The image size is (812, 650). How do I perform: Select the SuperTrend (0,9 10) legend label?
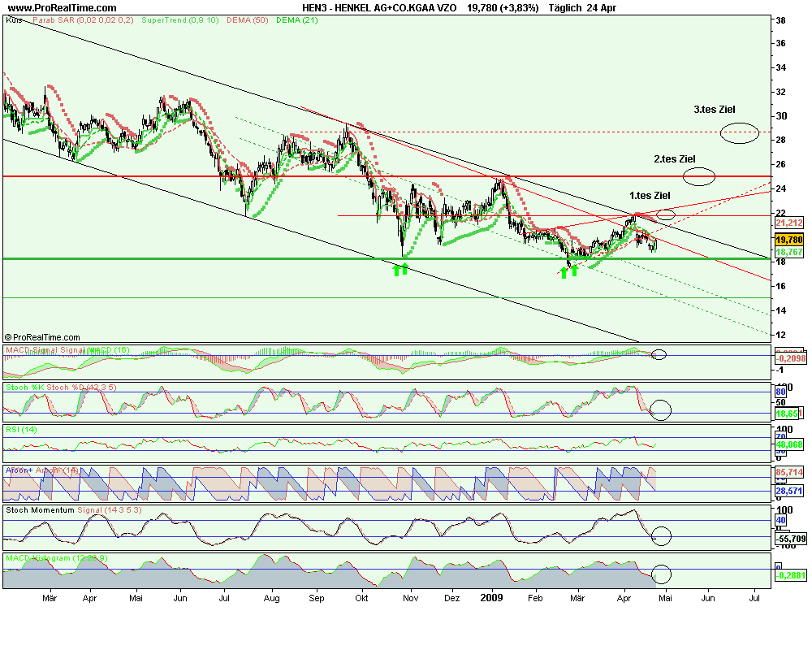(179, 20)
